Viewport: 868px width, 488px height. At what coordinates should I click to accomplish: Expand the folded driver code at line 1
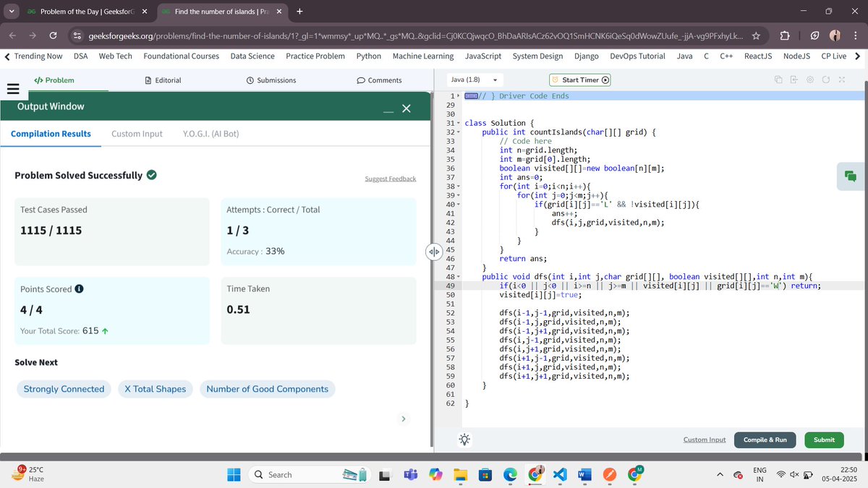(459, 96)
